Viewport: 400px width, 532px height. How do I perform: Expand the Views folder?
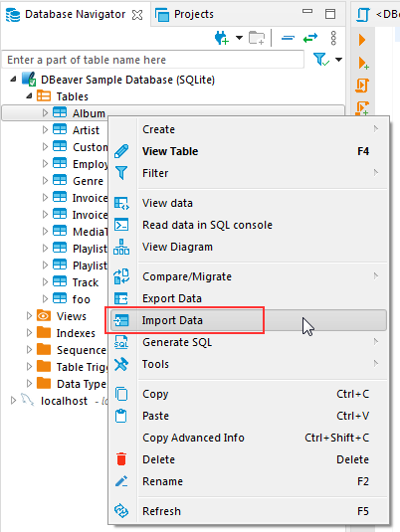tap(29, 316)
